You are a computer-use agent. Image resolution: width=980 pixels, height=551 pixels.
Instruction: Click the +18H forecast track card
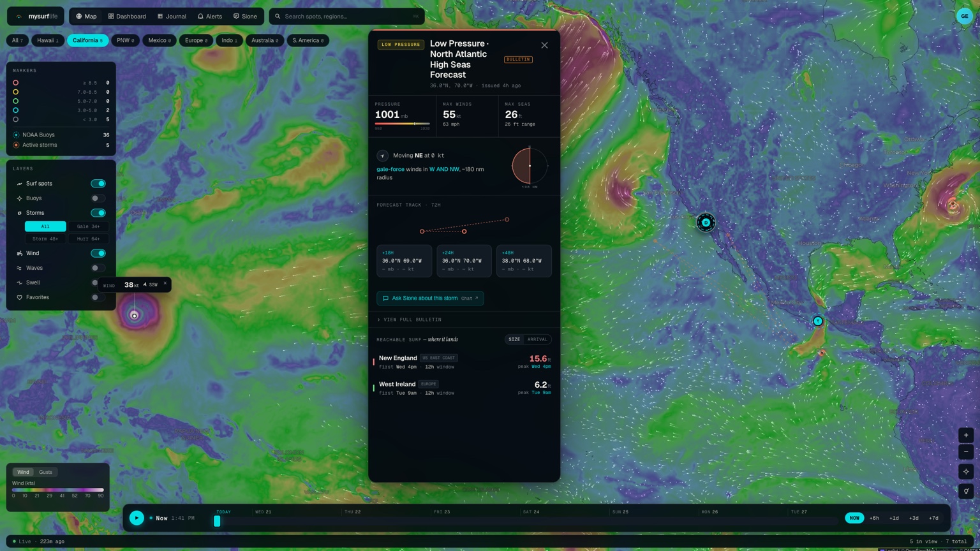tap(404, 261)
